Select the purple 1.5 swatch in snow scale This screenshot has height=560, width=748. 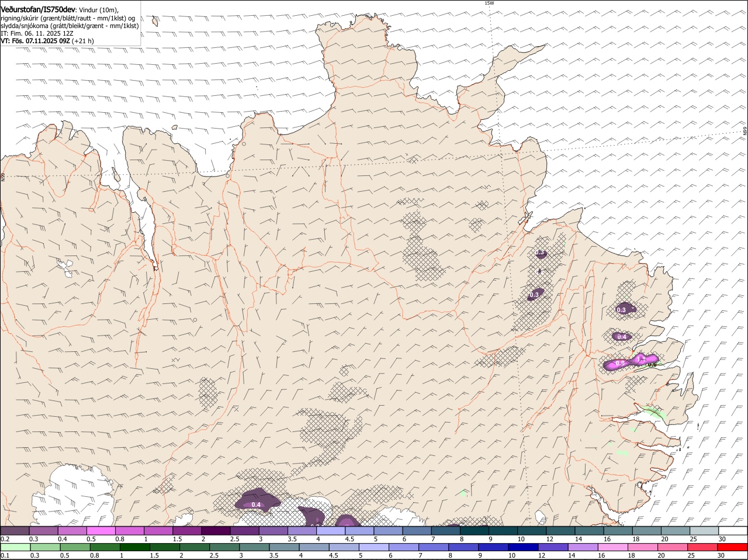[x=187, y=531]
